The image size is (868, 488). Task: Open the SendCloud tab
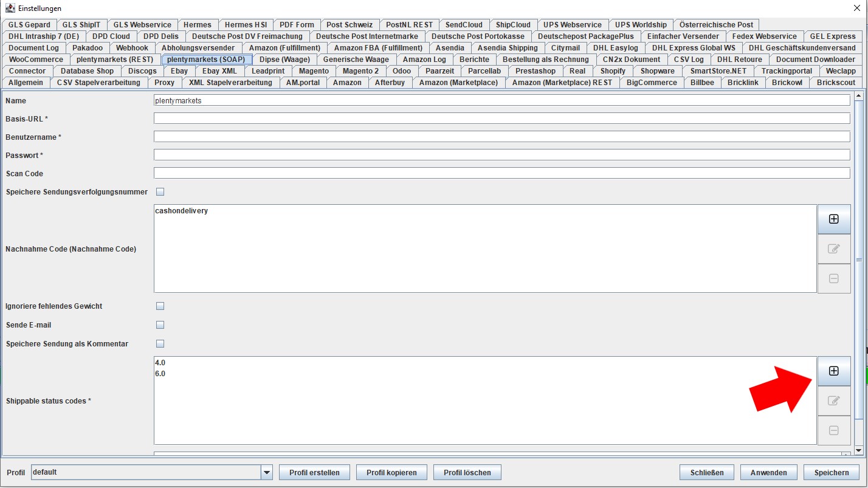[464, 25]
